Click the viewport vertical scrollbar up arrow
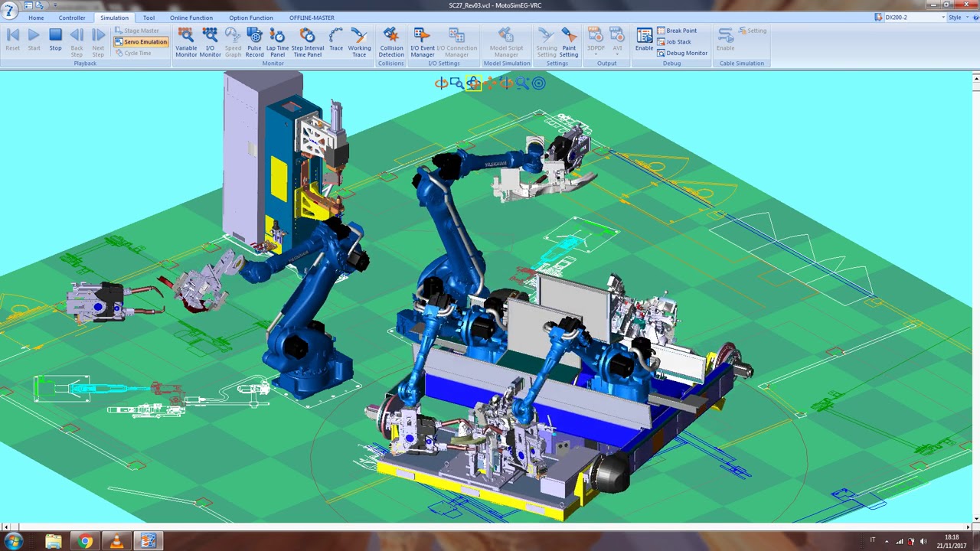The height and width of the screenshot is (551, 980). pyautogui.click(x=976, y=77)
